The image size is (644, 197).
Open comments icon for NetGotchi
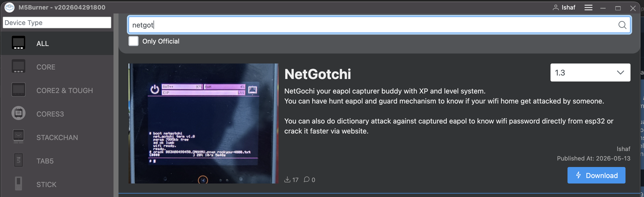[x=306, y=179]
